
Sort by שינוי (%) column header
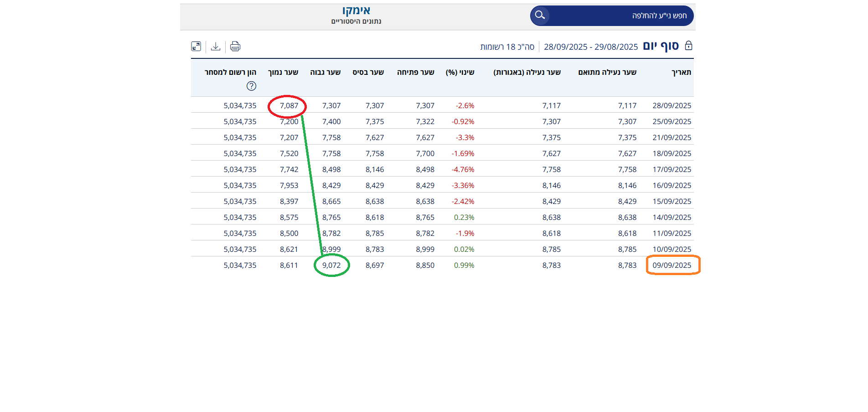[460, 72]
